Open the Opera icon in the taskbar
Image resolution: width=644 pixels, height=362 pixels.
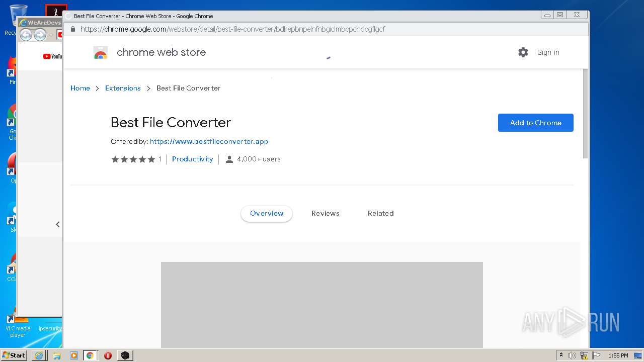[108, 355]
